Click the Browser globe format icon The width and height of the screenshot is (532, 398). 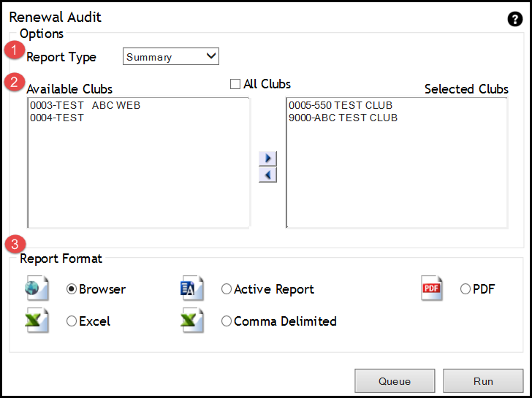37,289
